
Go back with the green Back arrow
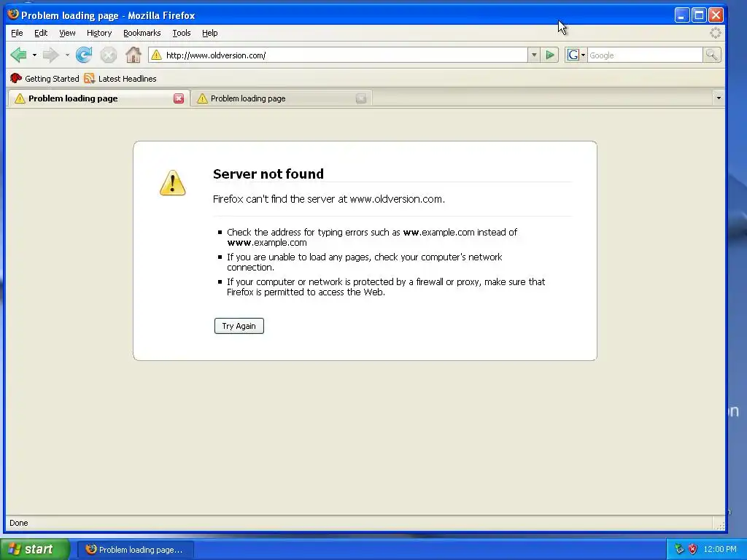point(18,55)
